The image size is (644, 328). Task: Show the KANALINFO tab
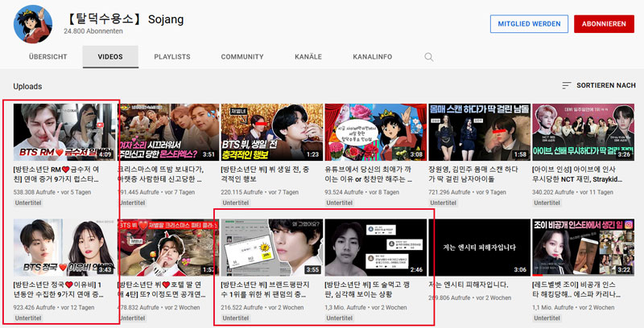pos(373,57)
